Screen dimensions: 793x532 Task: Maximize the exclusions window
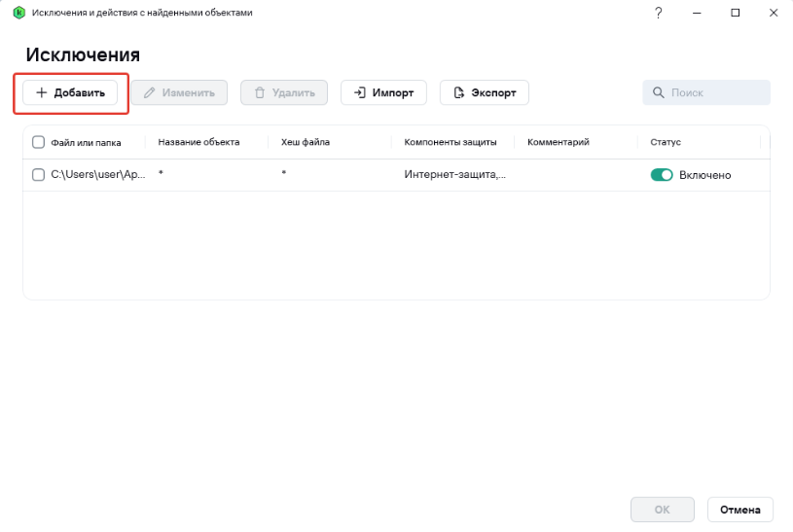coord(735,13)
